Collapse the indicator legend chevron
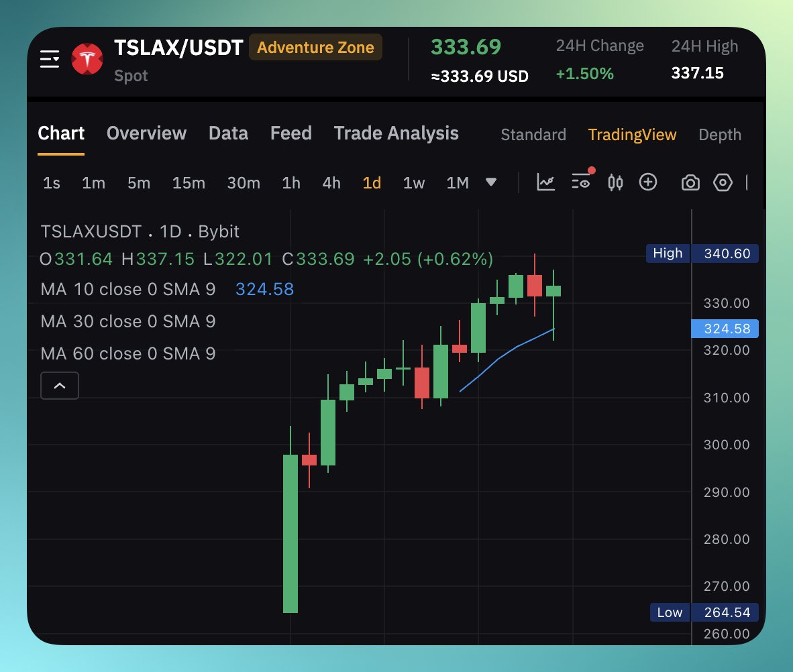The width and height of the screenshot is (793, 672). tap(60, 386)
